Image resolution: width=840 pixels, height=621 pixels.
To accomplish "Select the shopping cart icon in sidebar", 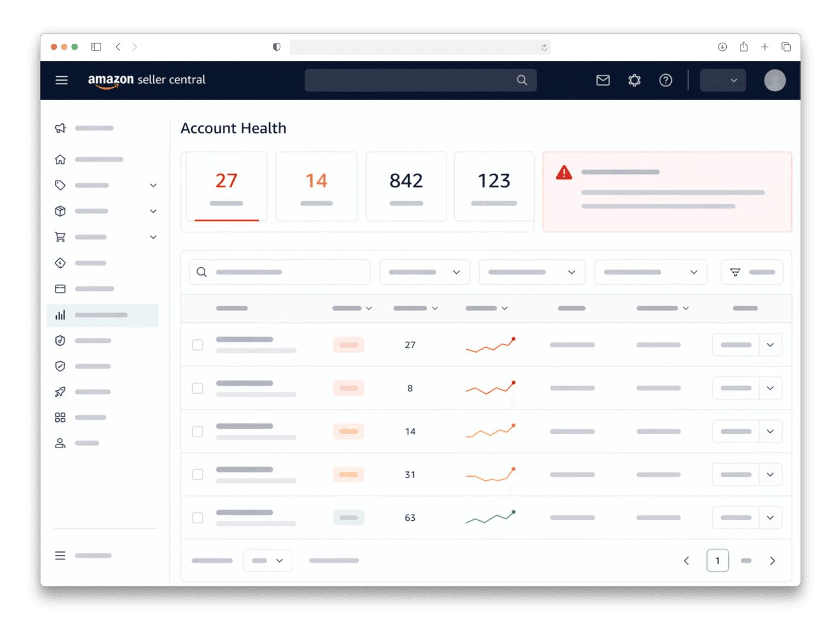I will pyautogui.click(x=60, y=237).
